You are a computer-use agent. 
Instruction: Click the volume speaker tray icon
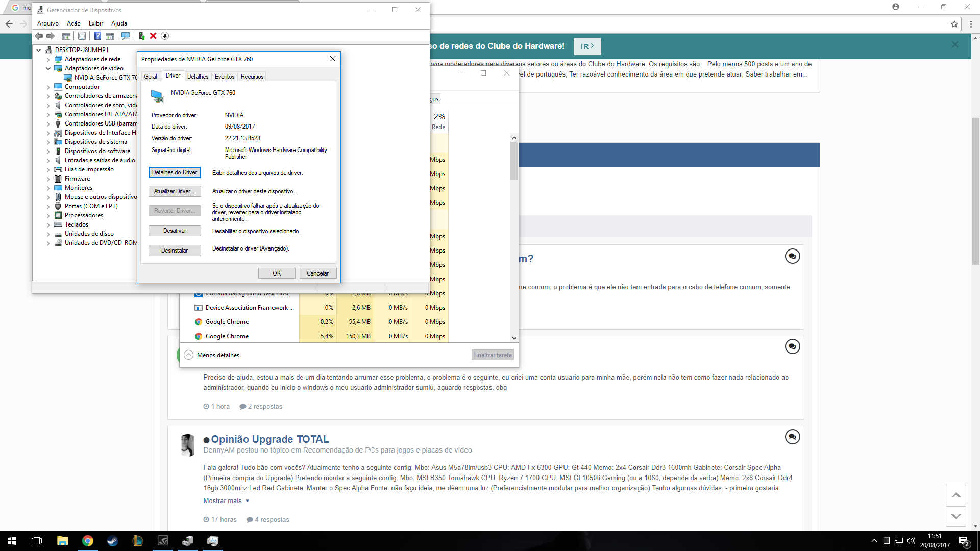point(911,541)
